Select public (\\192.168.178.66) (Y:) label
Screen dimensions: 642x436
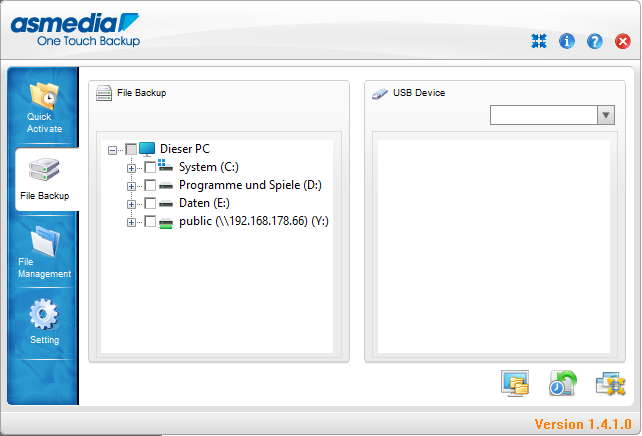click(254, 221)
